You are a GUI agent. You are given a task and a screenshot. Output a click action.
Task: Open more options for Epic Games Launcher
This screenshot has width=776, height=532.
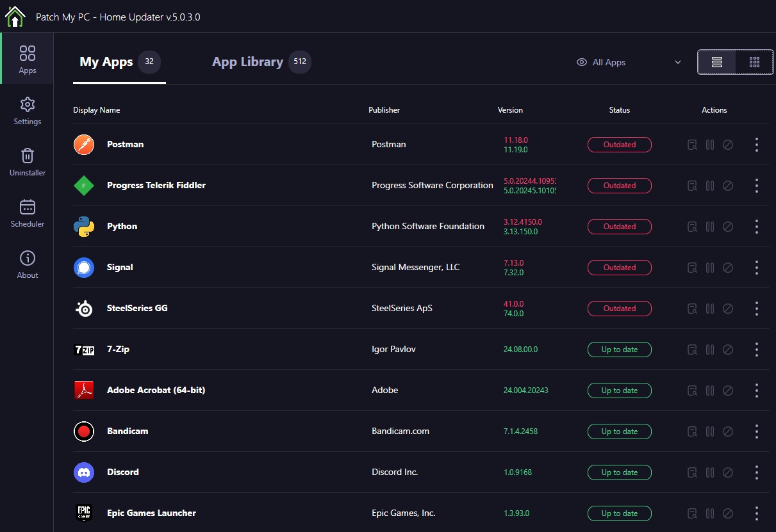point(757,513)
